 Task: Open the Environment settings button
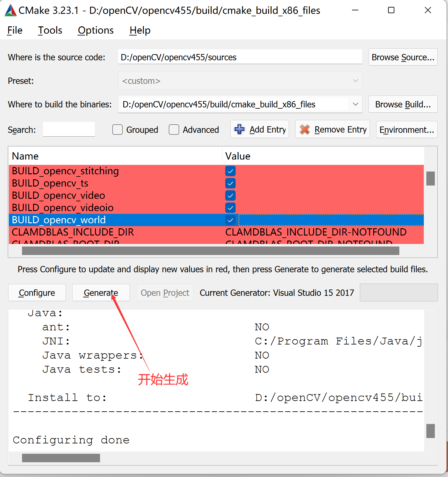coord(407,129)
